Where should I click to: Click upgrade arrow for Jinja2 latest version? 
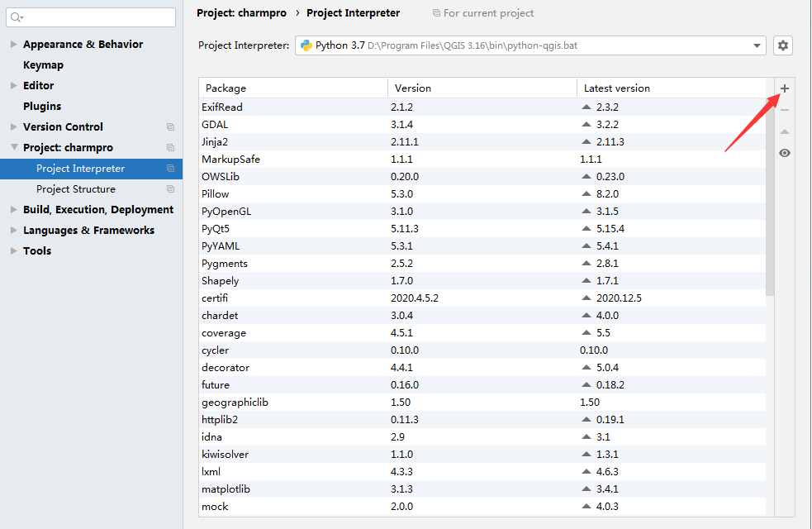(586, 142)
